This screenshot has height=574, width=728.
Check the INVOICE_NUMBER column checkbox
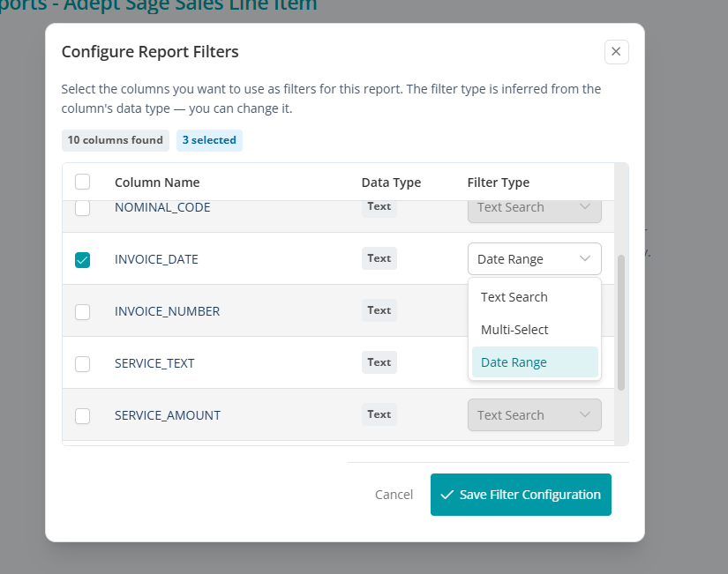[x=83, y=312]
